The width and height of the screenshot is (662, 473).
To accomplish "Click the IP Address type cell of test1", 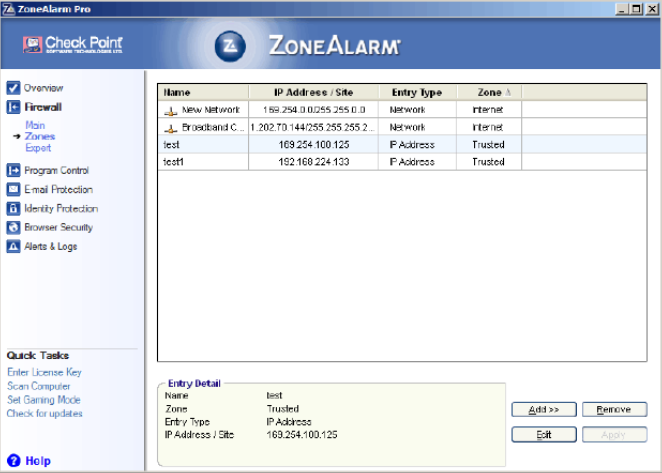I will pyautogui.click(x=417, y=162).
